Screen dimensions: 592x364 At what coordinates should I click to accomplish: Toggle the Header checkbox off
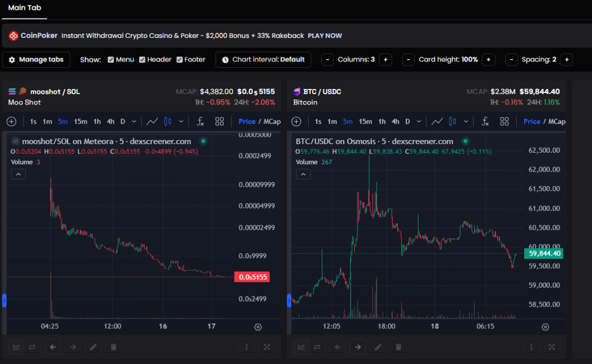143,59
